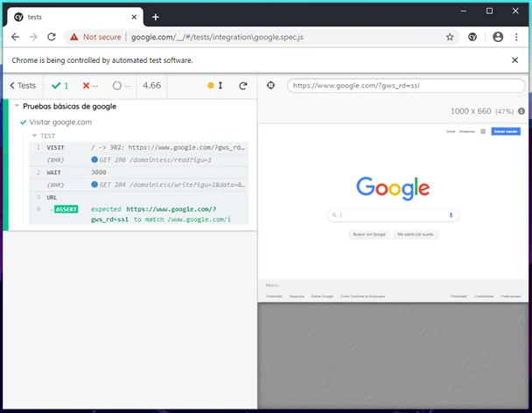Collapse the TEST commands section
The width and height of the screenshot is (532, 413).
coord(34,136)
